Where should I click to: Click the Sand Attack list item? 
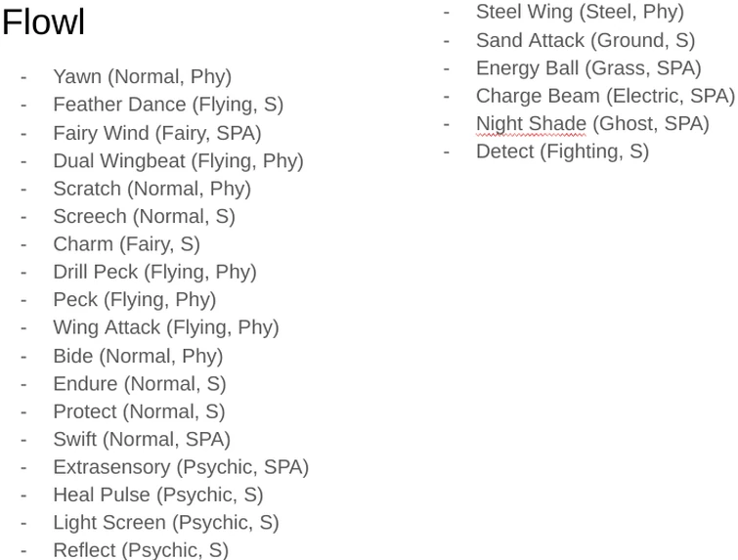[586, 40]
